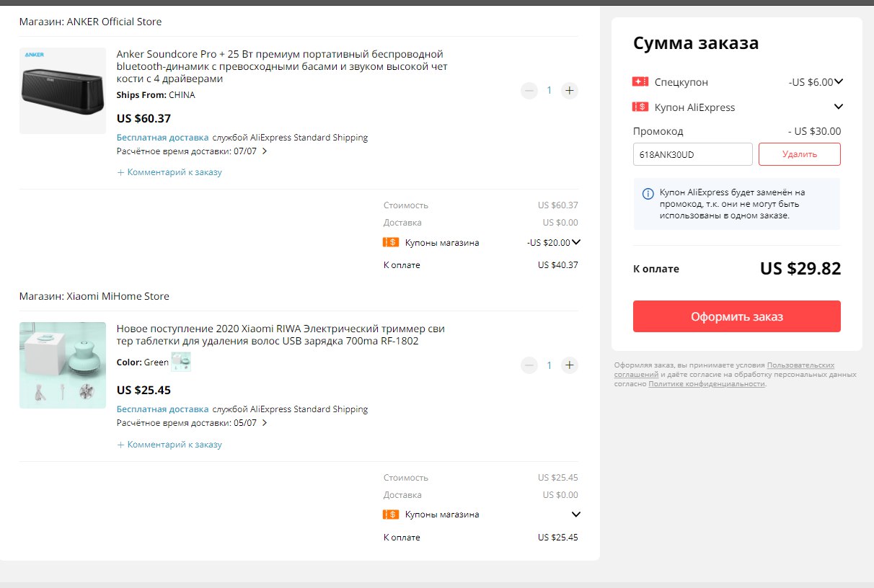The height and width of the screenshot is (588, 874).
Task: Open Xiaomi delivery time 05/07 chevron
Action: pyautogui.click(x=265, y=423)
